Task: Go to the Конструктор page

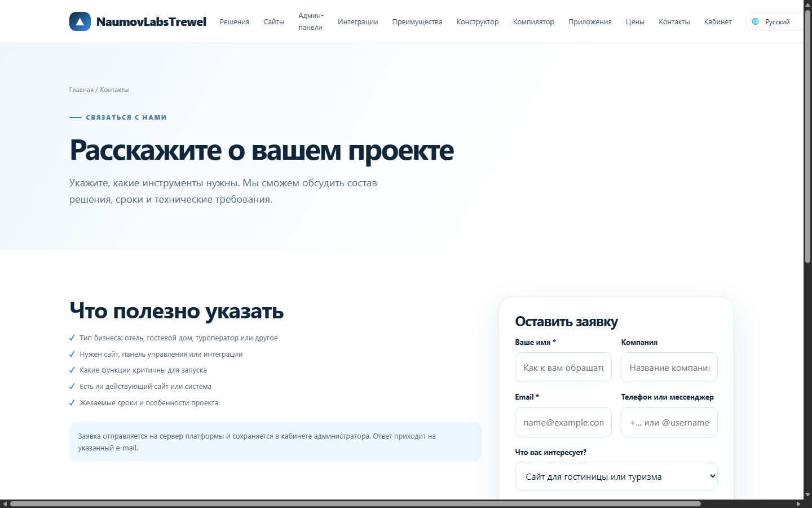Action: click(478, 21)
